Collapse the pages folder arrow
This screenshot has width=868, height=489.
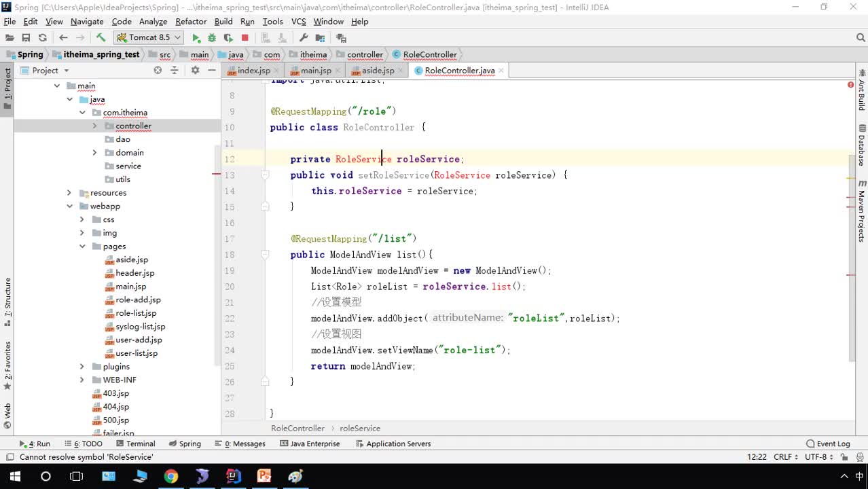click(82, 247)
